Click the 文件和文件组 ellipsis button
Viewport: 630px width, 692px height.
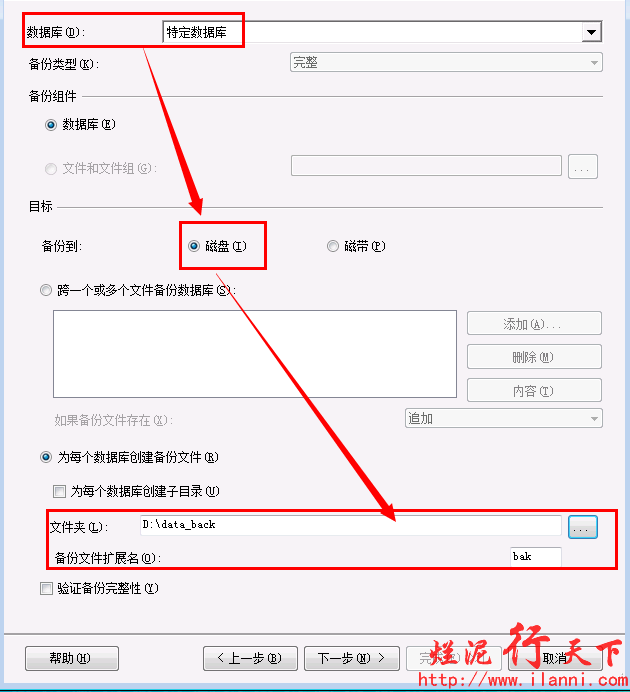(x=582, y=166)
